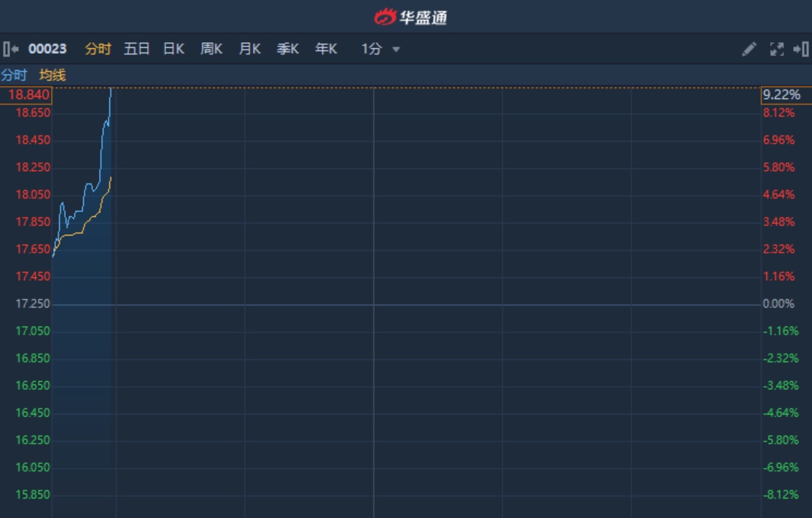
Task: Click the 8.12% axis label
Action: coord(779,113)
